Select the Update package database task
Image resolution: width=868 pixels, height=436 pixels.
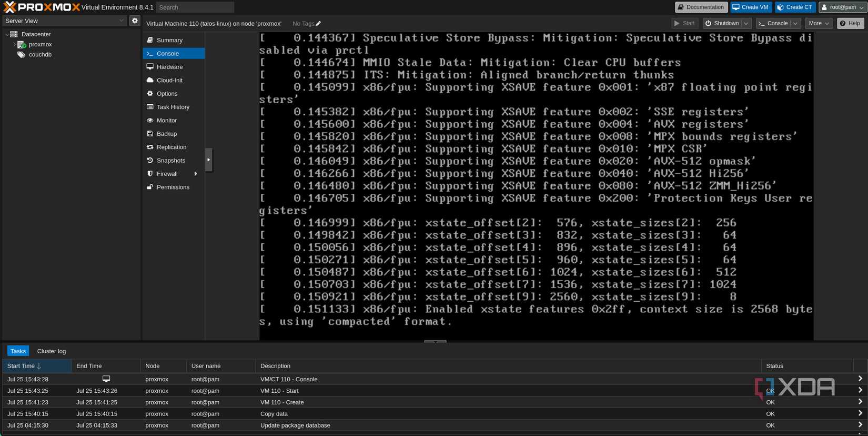pos(434,425)
